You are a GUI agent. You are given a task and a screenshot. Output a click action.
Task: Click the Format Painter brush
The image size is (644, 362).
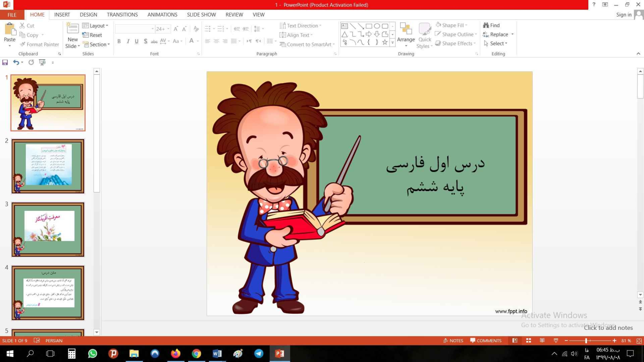click(x=23, y=45)
